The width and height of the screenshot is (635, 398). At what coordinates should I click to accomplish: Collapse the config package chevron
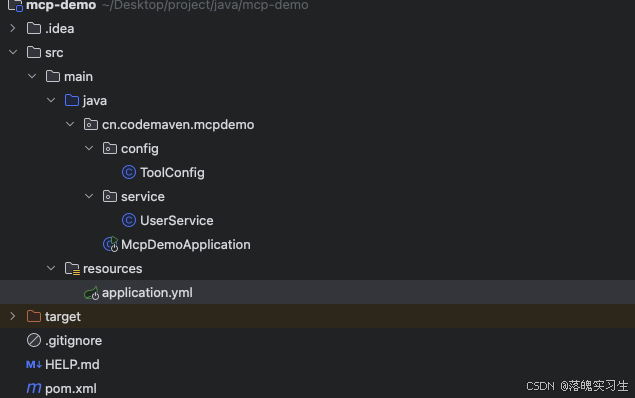89,148
